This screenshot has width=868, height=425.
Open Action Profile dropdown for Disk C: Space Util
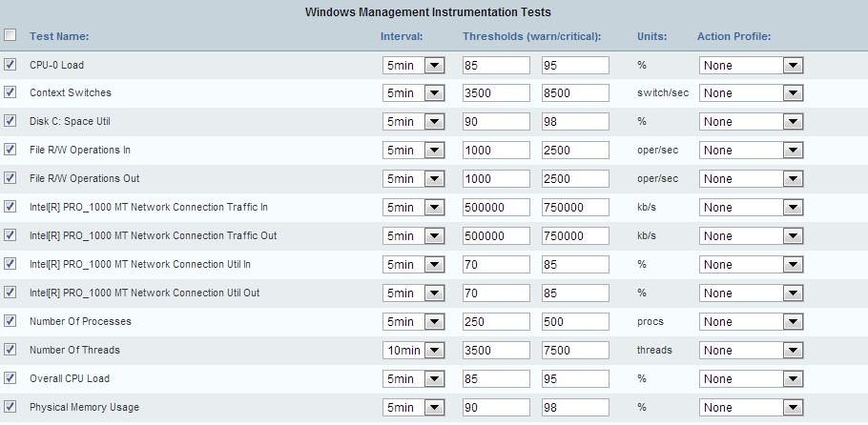coord(752,122)
